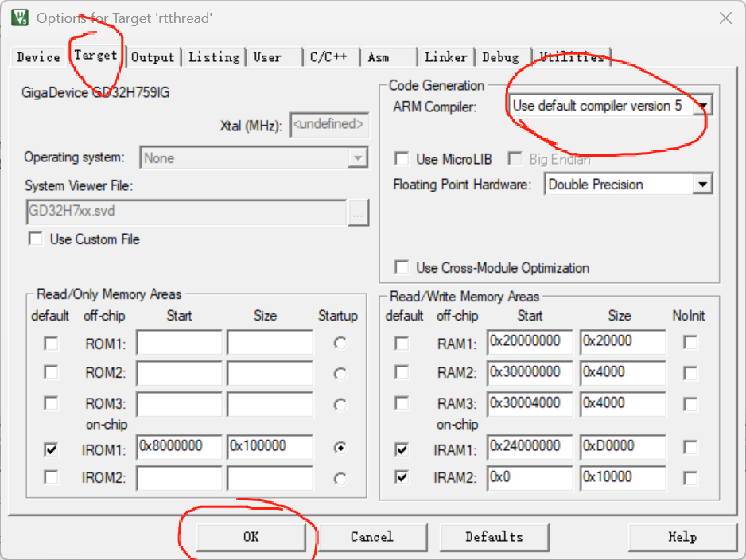Uncheck the IRAM2 default checkbox

402,477
